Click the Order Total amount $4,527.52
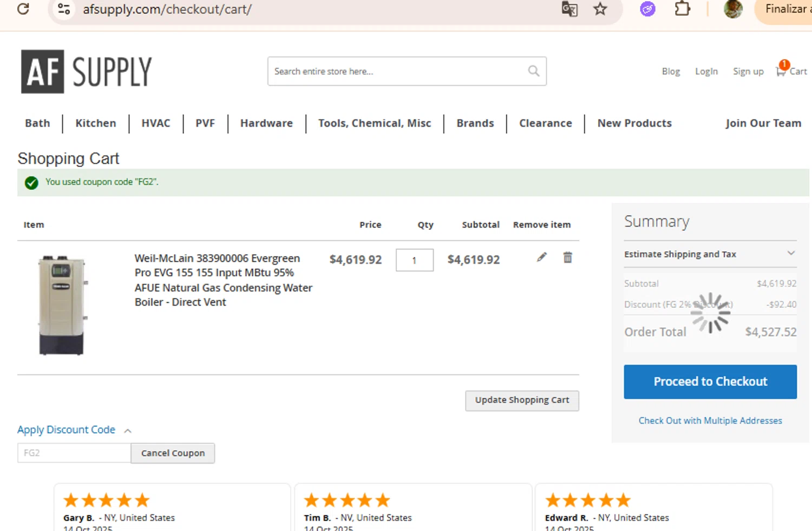 771,332
